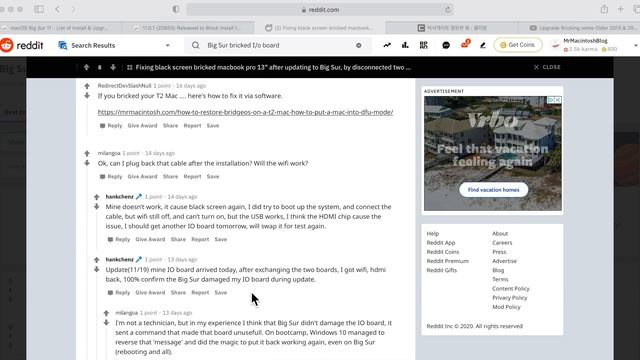640x360 pixels.
Task: Downvote hankchenz's Update(11/19) comment
Action: [x=97, y=269]
